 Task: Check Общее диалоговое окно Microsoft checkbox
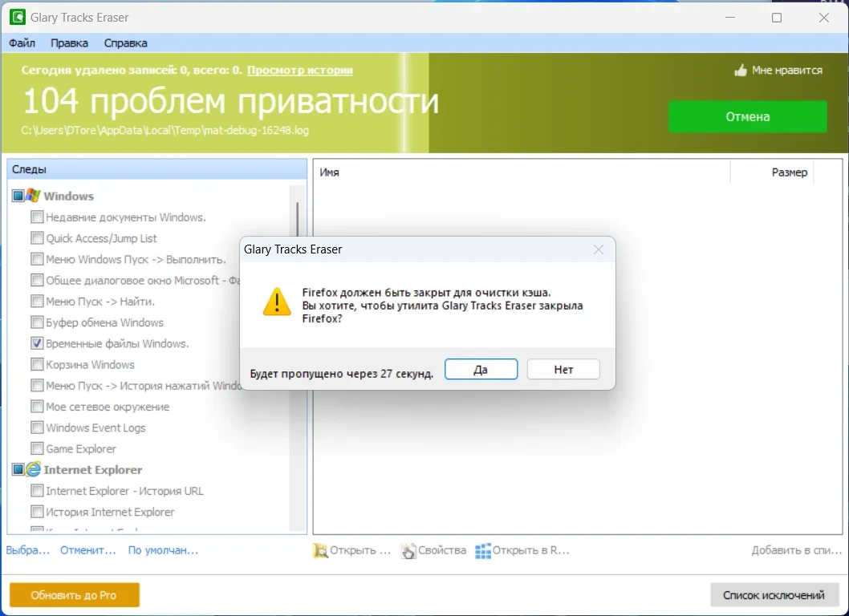coord(37,281)
